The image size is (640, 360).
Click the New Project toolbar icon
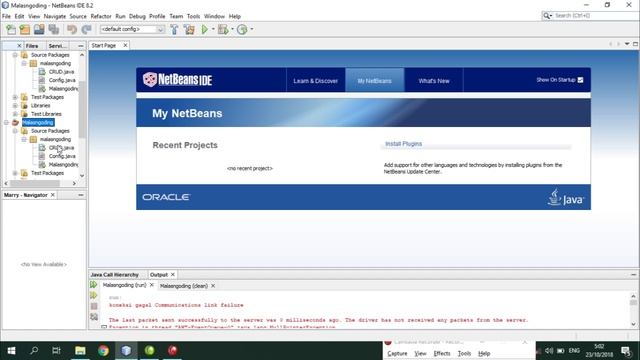[x=25, y=29]
